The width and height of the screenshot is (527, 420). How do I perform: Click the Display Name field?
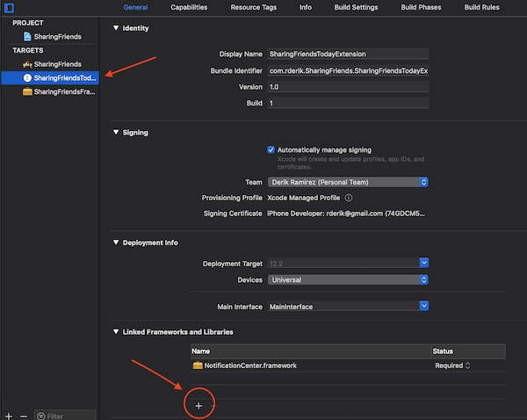pyautogui.click(x=348, y=54)
